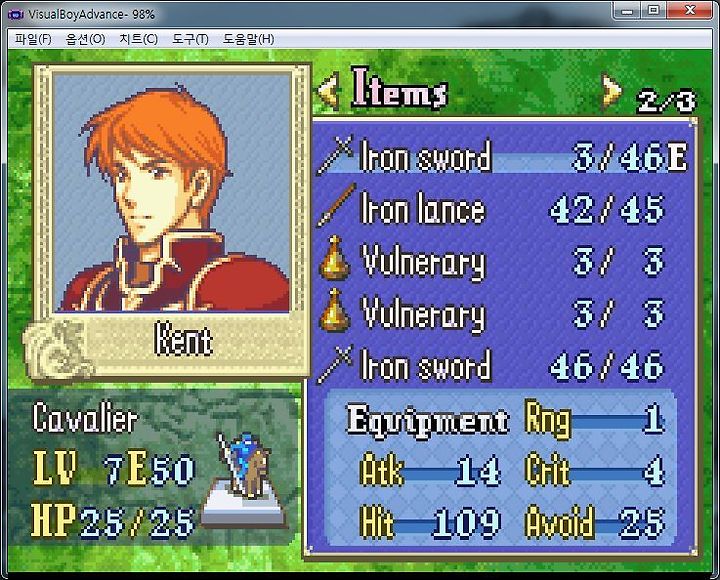Click the Iron lance weapon icon
This screenshot has height=580, width=720.
tap(337, 205)
